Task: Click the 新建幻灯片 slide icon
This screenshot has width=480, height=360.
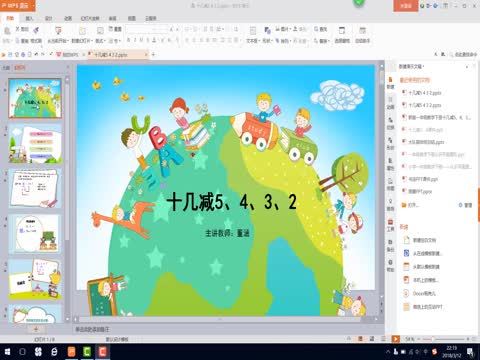Action: pos(82,31)
